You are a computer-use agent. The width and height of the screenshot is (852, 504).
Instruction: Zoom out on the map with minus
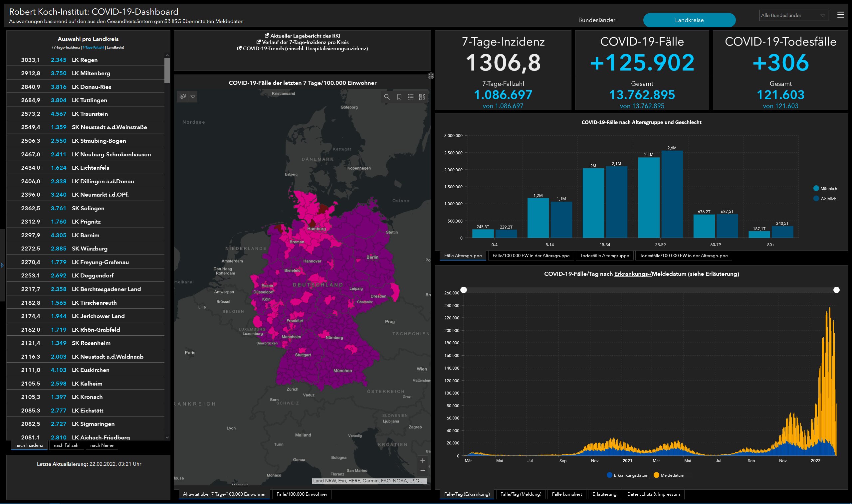(423, 470)
